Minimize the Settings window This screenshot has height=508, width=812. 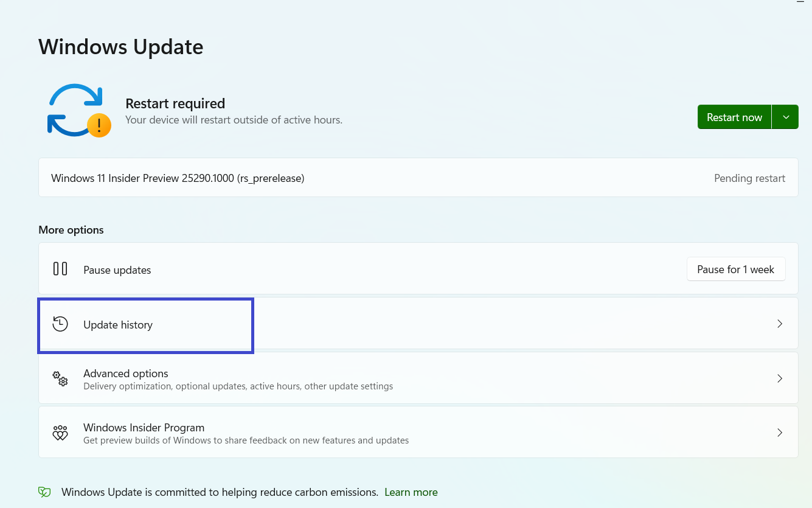click(800, 2)
